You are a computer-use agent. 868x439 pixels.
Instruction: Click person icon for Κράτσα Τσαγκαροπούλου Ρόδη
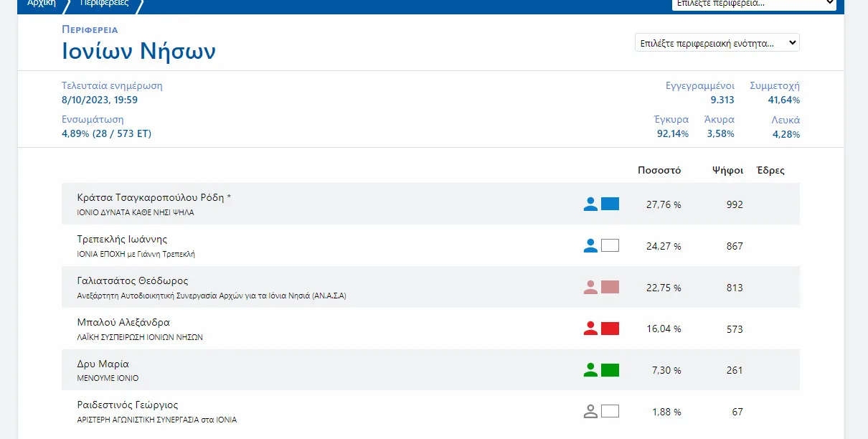(x=590, y=204)
